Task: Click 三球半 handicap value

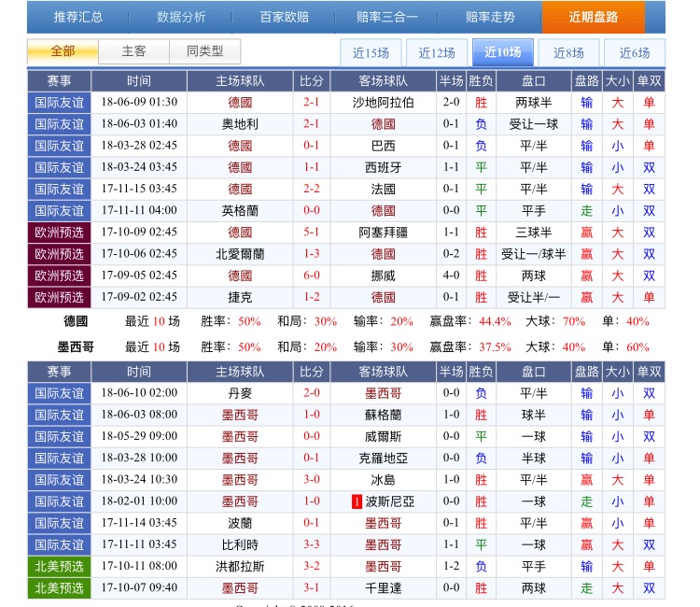Action: point(534,233)
